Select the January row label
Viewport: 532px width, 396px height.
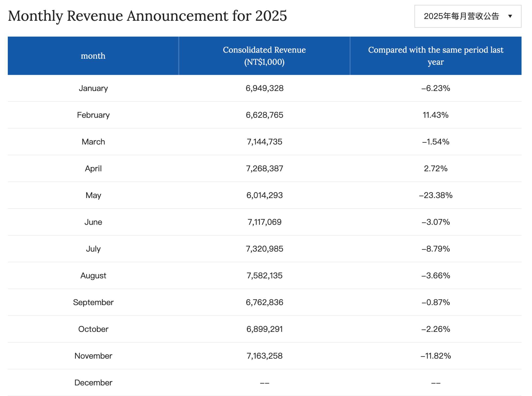pos(93,88)
